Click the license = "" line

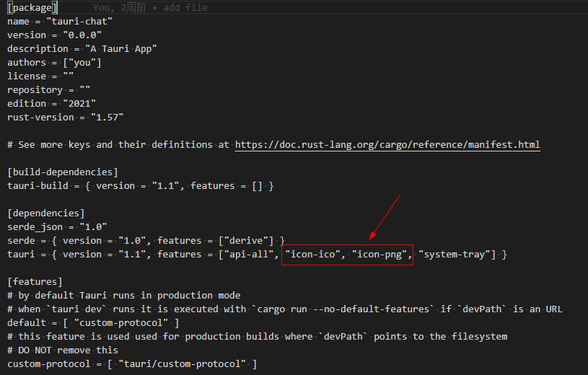[40, 76]
